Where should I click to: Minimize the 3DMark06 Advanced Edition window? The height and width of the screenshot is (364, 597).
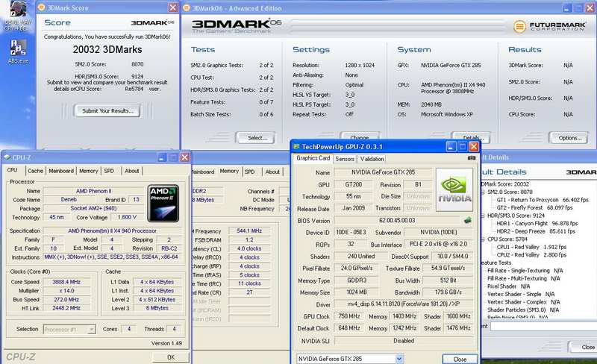tap(567, 8)
